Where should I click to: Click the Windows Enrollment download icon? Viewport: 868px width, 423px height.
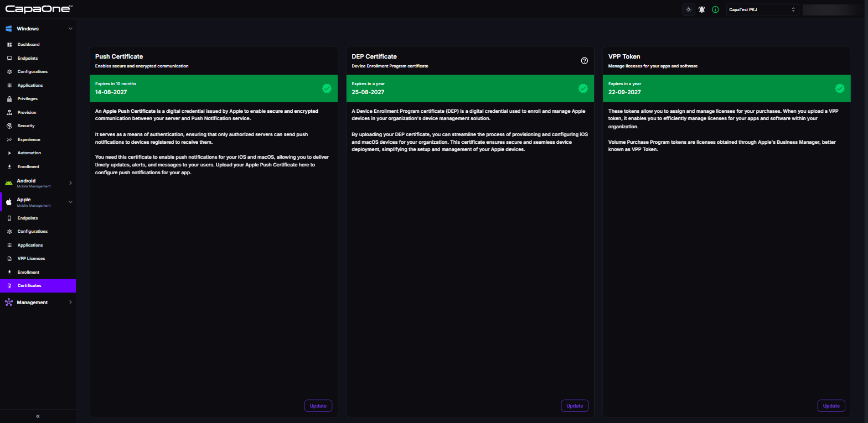tap(9, 166)
